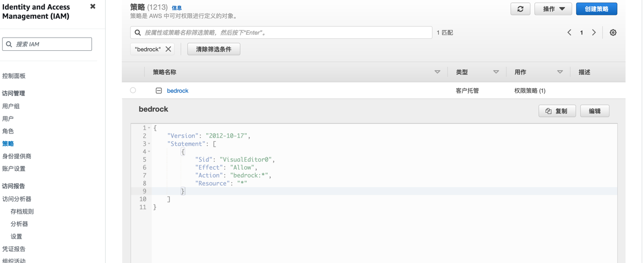Open 设置 under access analyzer
Screen dimensions: 644x263
tap(16, 237)
